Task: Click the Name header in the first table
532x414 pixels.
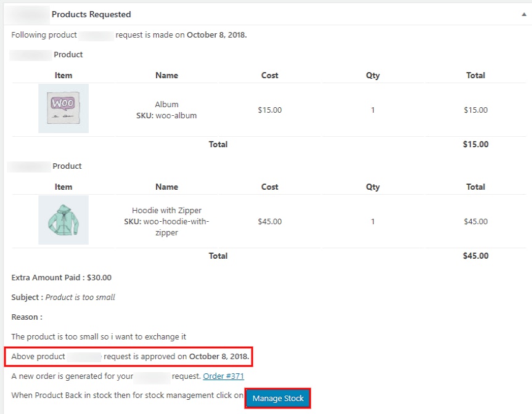Action: pyautogui.click(x=166, y=75)
